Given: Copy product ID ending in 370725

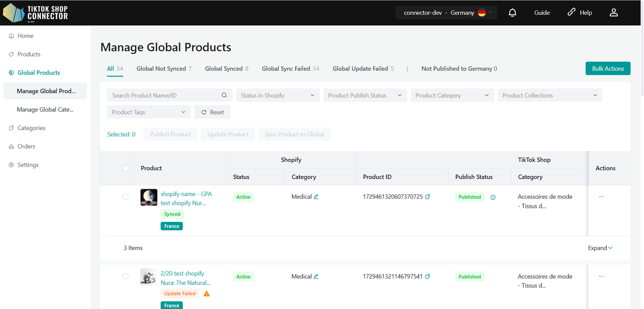Looking at the screenshot, I should [428, 197].
